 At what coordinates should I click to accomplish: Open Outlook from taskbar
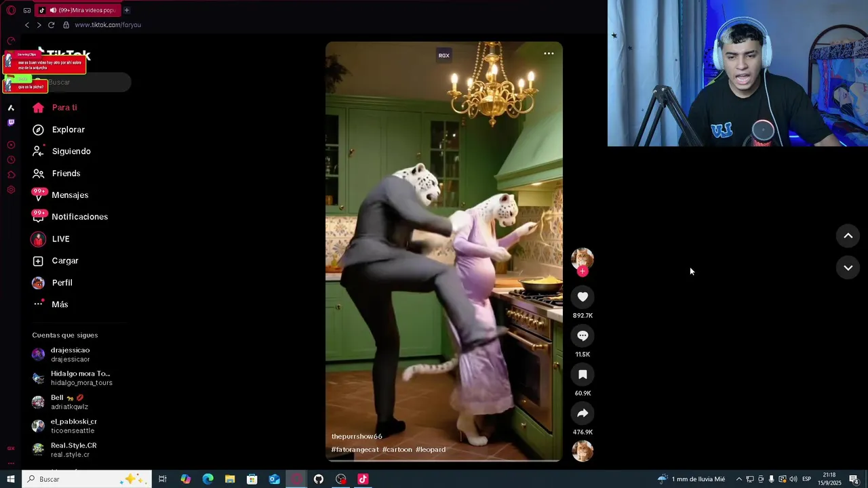coord(274,479)
